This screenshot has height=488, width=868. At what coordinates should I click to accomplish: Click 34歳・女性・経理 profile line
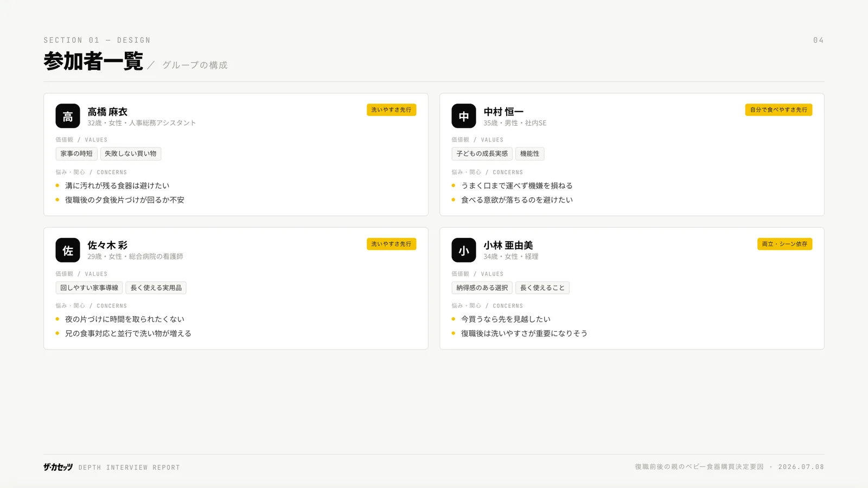[511, 256]
